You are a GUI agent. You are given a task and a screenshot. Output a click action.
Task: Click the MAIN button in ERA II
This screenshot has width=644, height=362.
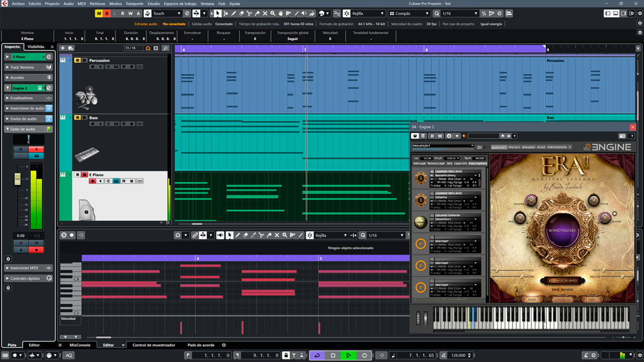[531, 299]
